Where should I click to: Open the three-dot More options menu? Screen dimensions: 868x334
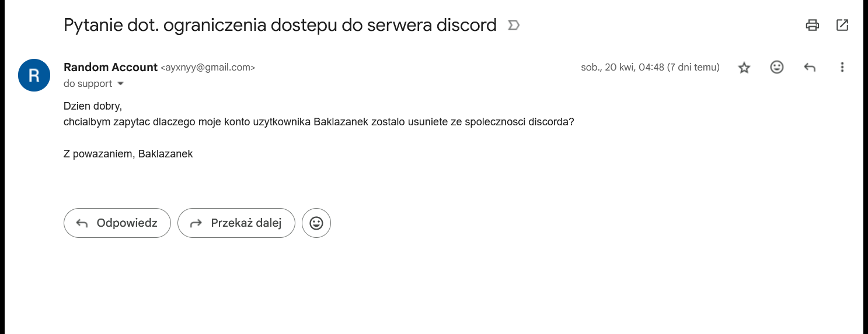(842, 67)
